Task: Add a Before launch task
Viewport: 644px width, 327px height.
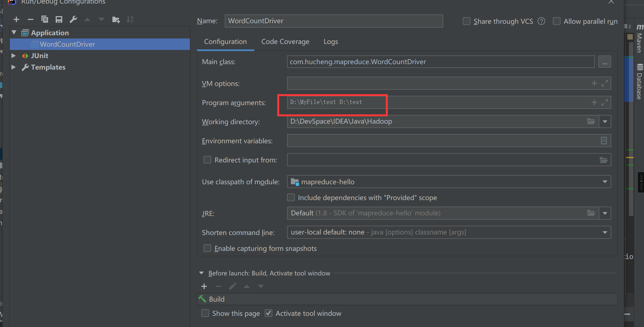Action: click(x=204, y=286)
